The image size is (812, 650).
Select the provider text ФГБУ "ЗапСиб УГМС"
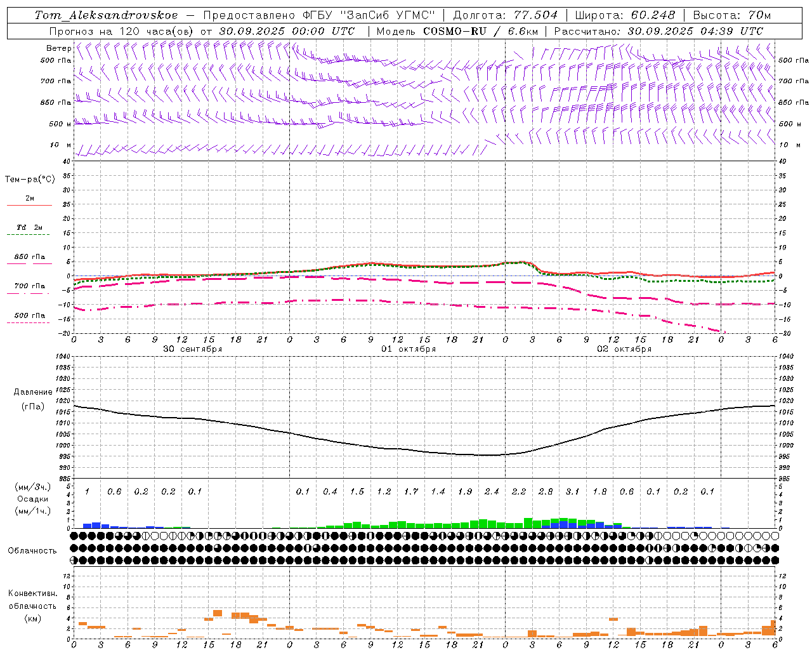click(x=368, y=15)
